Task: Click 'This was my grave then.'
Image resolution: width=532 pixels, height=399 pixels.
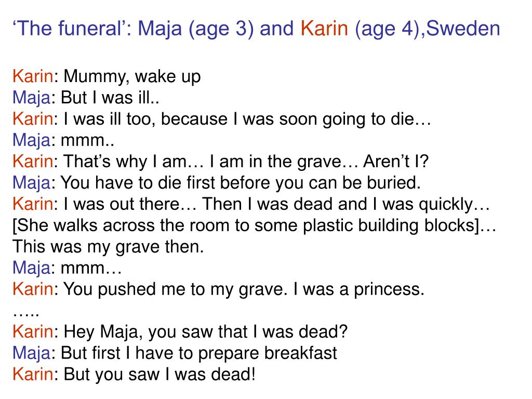Action: [108, 247]
